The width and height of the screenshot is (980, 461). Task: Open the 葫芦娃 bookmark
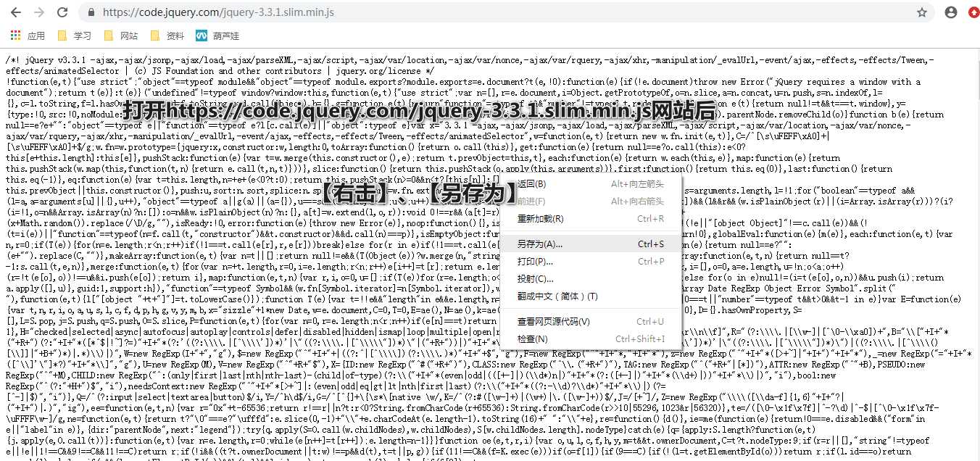click(x=217, y=35)
